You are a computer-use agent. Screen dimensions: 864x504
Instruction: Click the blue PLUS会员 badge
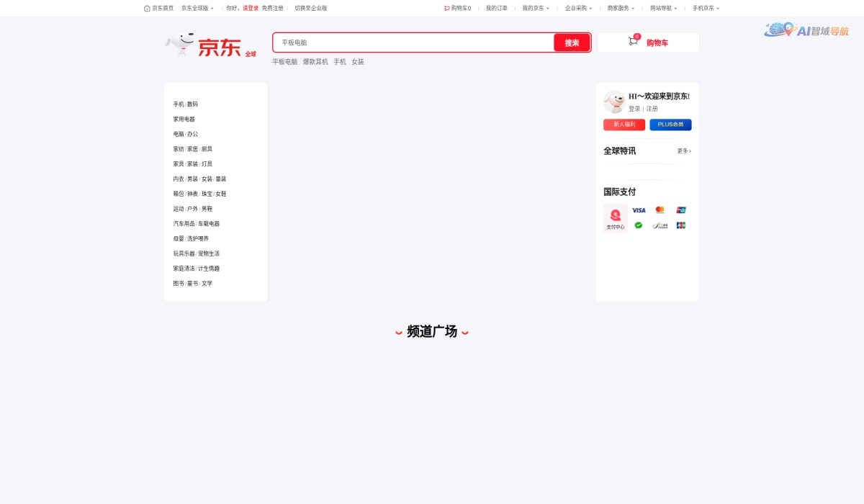point(670,125)
